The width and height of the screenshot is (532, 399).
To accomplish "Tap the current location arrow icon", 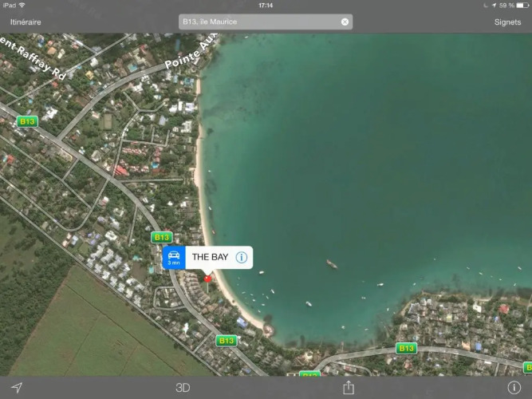I will 17,387.
